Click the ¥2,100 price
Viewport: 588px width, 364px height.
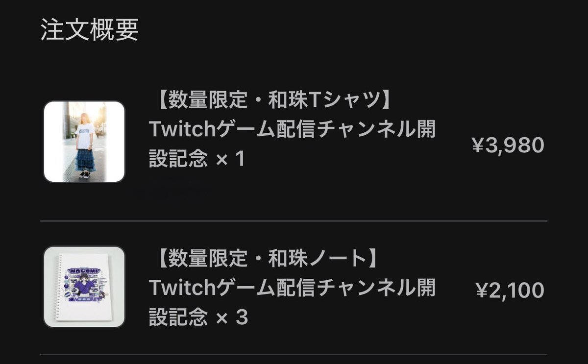click(510, 291)
